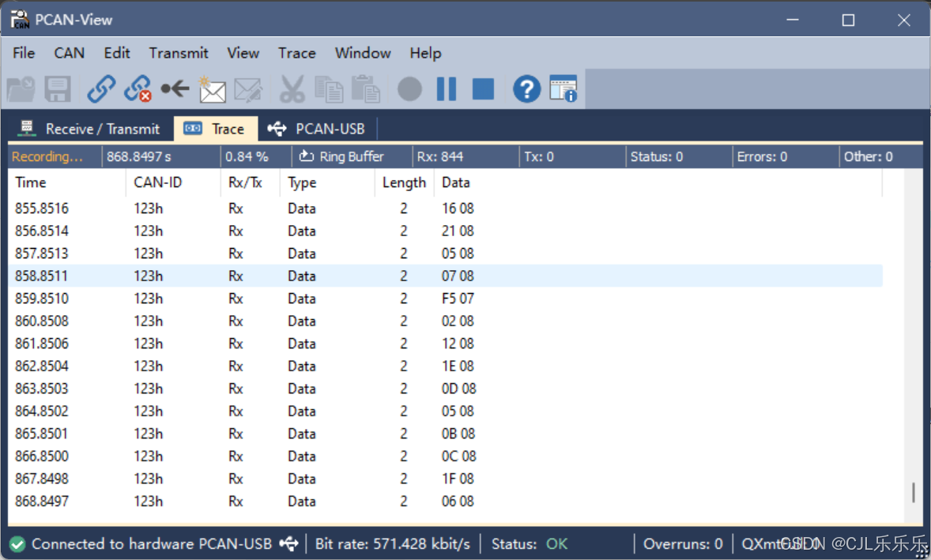Click the 0.84 % buffer usage value
931x560 pixels.
coord(247,156)
